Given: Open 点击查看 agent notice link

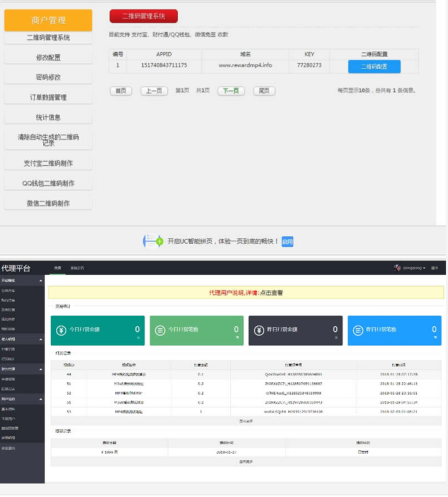Looking at the screenshot, I should tap(271, 293).
